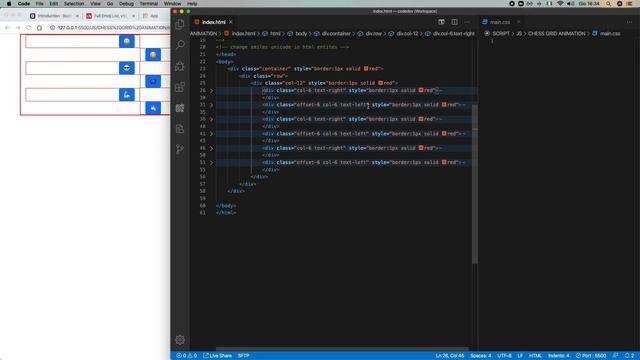Click Wi-Fi icon in menu bar
Image resolution: width=640 pixels, height=360 pixels.
pos(560,4)
